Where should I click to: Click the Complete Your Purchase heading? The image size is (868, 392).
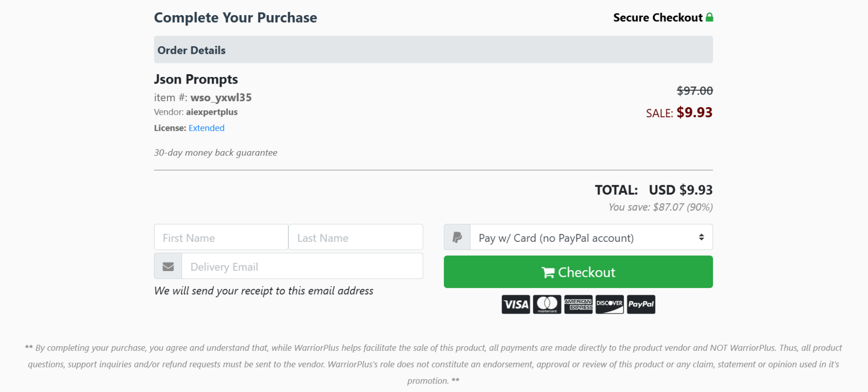pyautogui.click(x=235, y=18)
